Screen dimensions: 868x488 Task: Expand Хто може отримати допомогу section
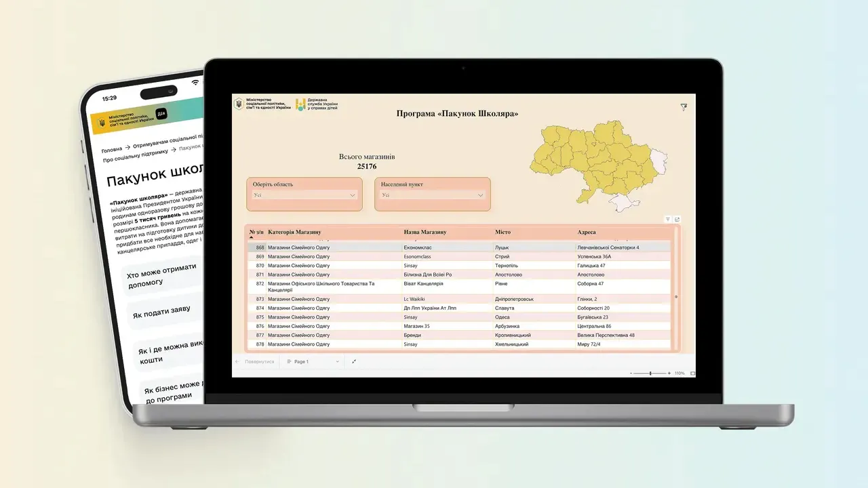[x=161, y=275]
